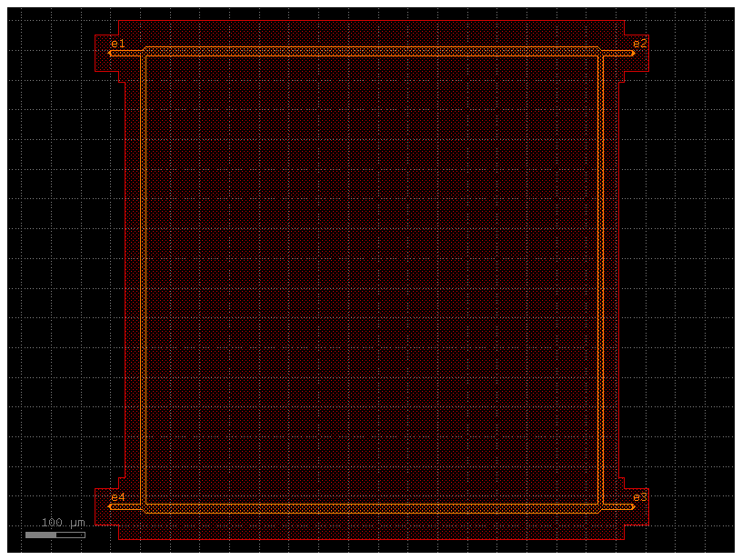Click the center of the red square
The width and height of the screenshot is (742, 560).
click(372, 280)
